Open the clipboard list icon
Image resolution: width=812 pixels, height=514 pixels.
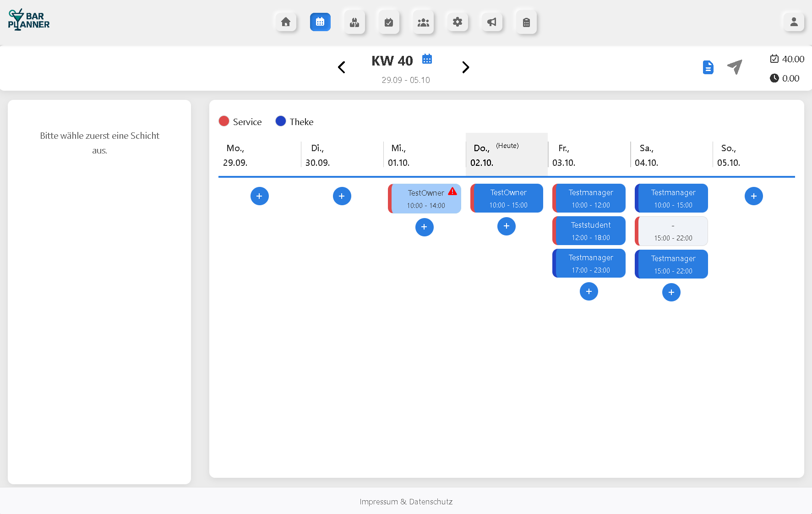point(526,22)
